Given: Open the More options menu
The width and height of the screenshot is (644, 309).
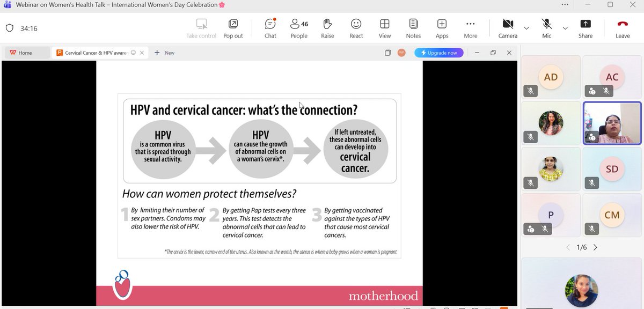Looking at the screenshot, I should click(471, 28).
